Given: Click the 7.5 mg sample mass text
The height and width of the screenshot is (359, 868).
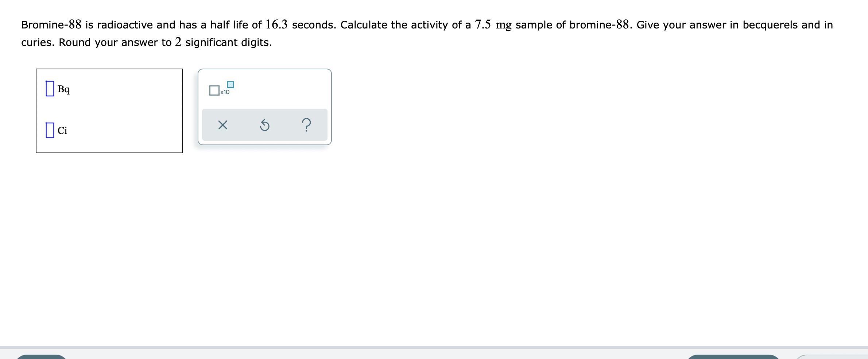Looking at the screenshot, I should pos(493,25).
